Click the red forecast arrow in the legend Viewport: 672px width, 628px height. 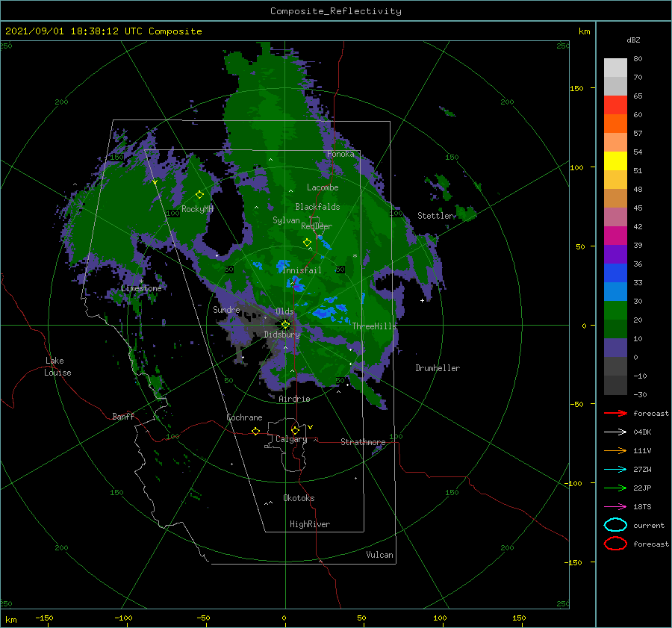tap(615, 413)
